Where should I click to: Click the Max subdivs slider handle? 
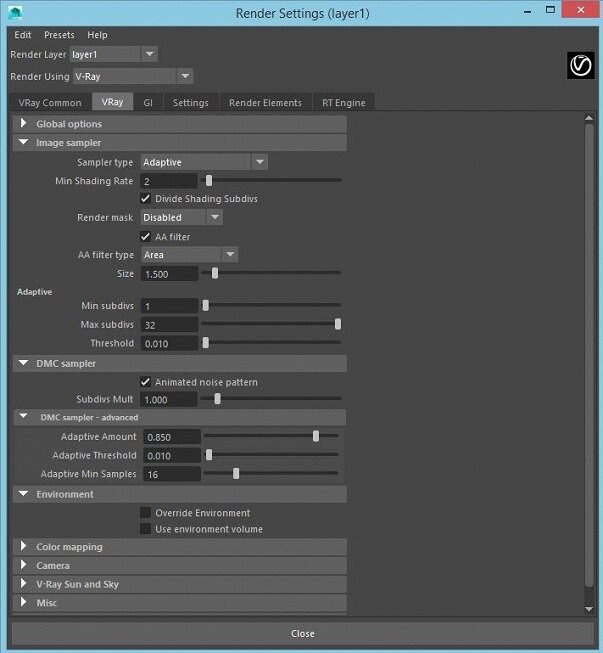338,324
